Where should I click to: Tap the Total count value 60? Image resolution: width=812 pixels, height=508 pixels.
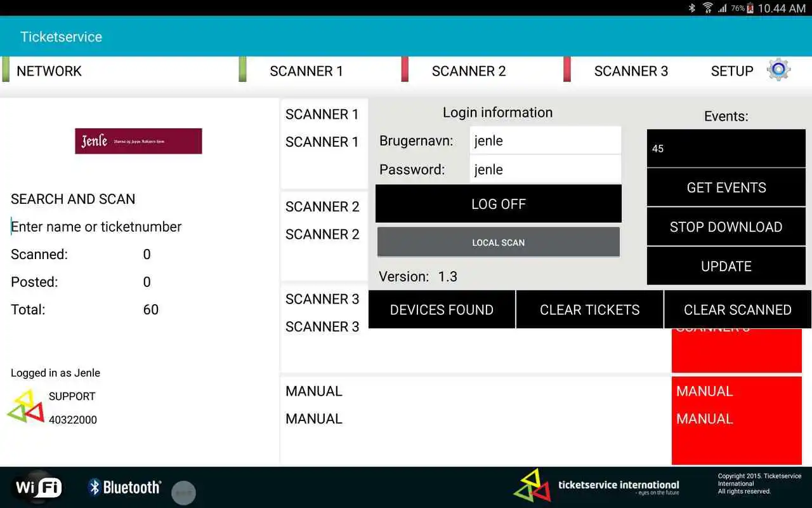(x=151, y=310)
